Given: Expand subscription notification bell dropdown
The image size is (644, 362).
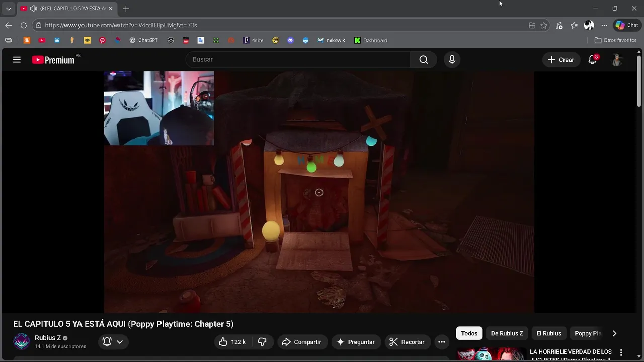Looking at the screenshot, I should (x=113, y=342).
